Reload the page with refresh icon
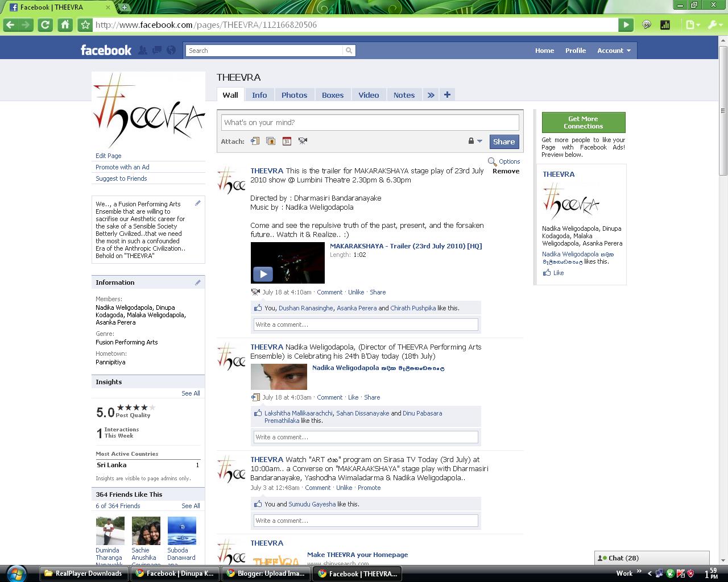Viewport: 728px width, 582px height. [x=45, y=24]
